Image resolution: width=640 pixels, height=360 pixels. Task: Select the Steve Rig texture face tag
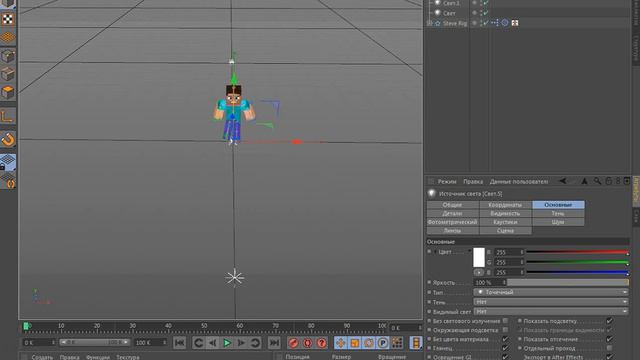[515, 23]
